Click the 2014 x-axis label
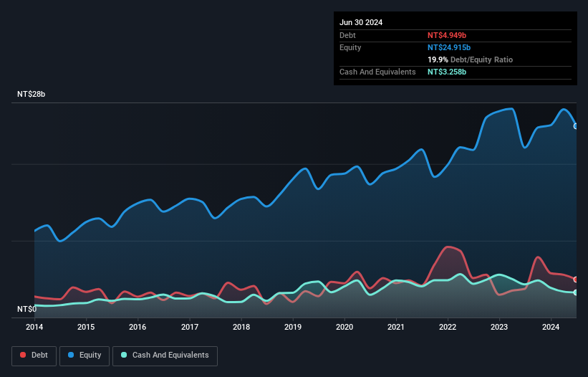The width and height of the screenshot is (588, 377). [34, 327]
